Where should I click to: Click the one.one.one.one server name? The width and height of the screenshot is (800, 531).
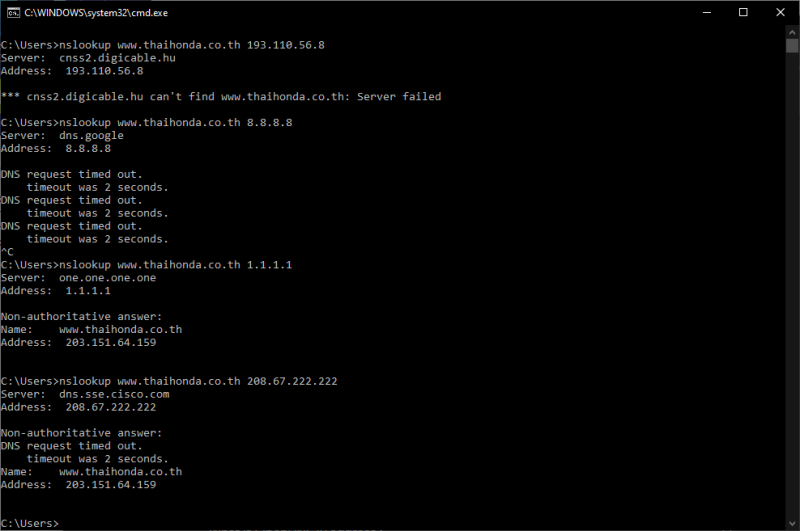(x=107, y=278)
